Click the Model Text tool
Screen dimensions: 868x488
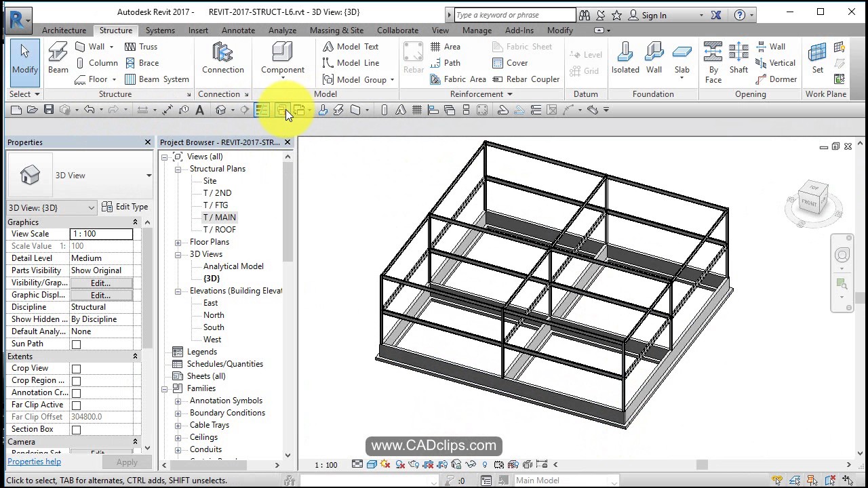click(353, 46)
